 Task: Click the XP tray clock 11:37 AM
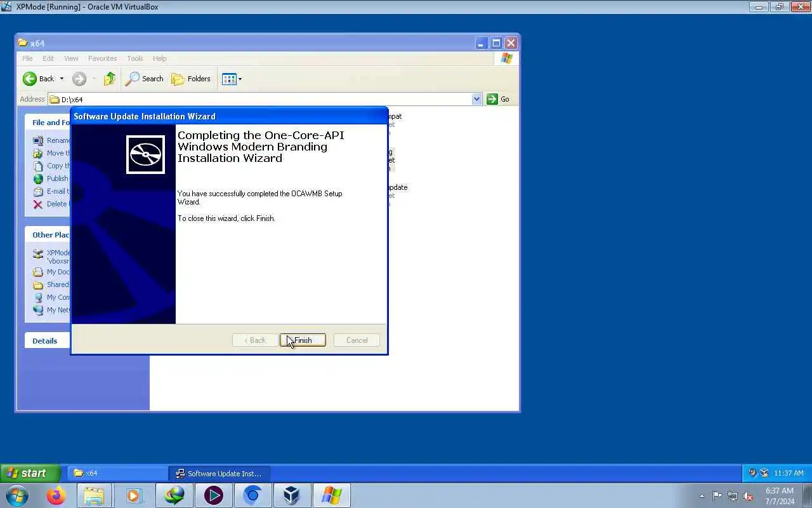tap(789, 473)
